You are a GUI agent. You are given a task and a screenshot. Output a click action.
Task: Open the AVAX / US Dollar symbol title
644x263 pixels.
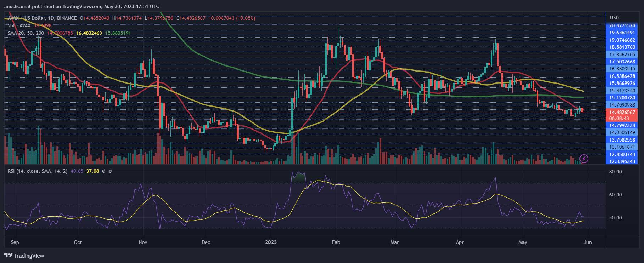point(42,18)
